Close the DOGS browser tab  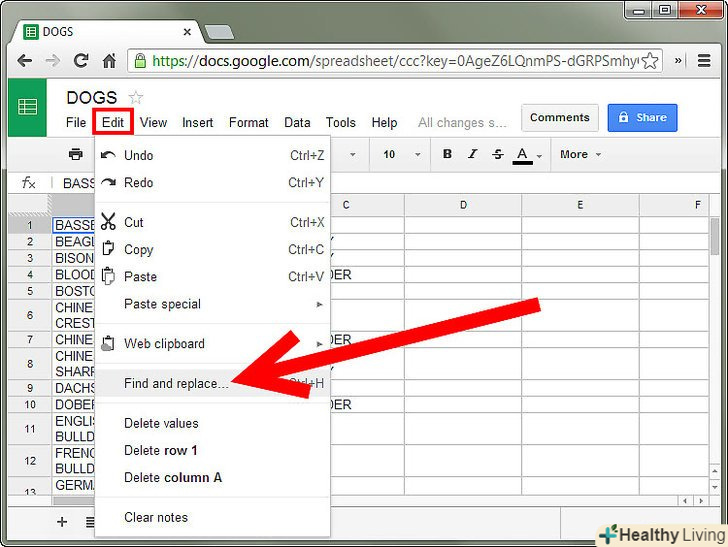187,32
